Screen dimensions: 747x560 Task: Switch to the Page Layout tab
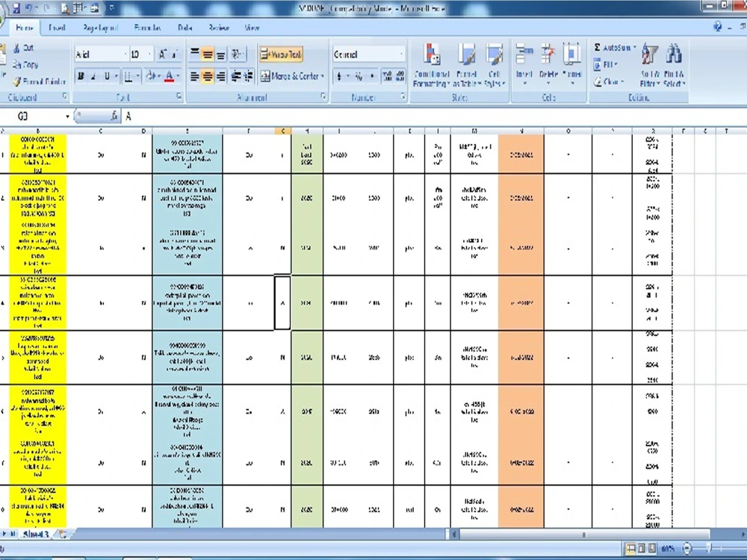100,28
